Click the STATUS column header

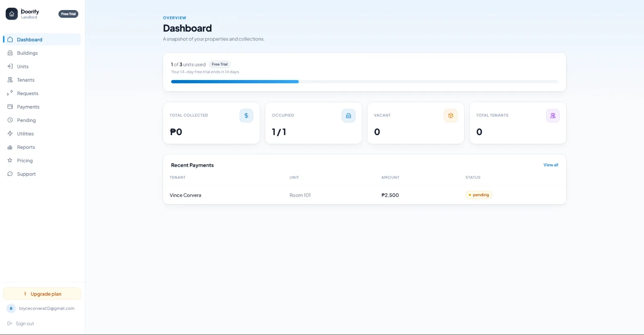click(x=473, y=177)
